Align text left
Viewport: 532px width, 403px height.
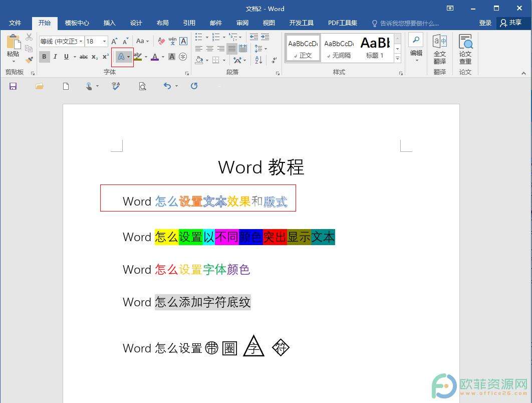point(199,49)
